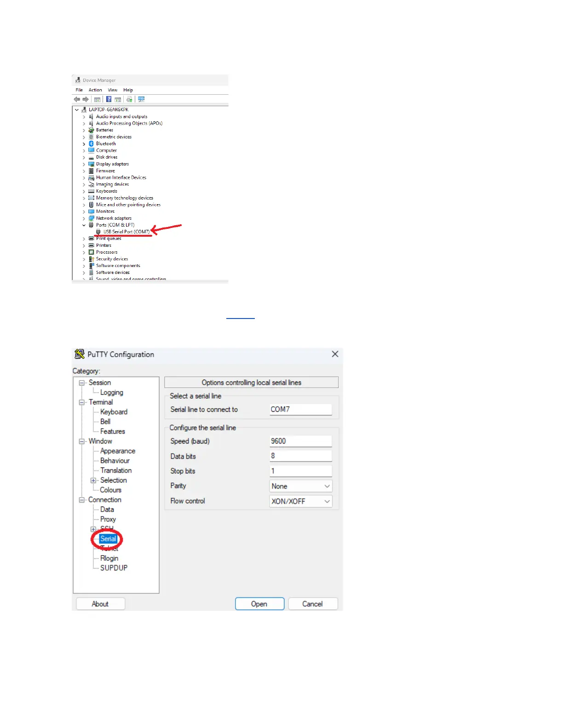Click the Serial line to connect to field

click(301, 409)
